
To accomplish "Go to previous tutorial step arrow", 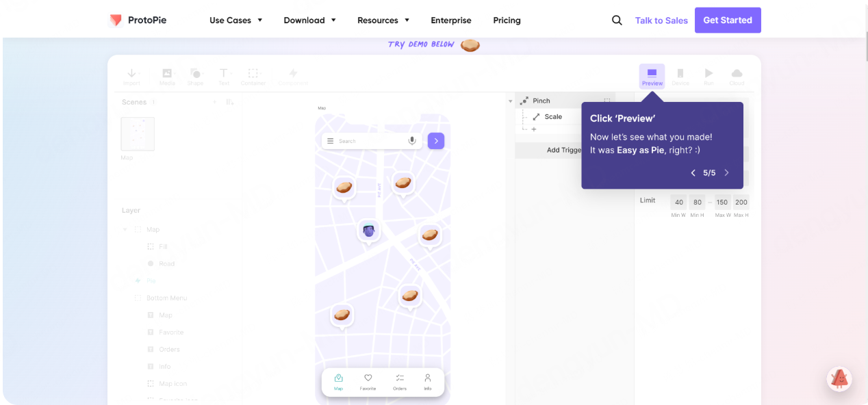I will point(693,173).
